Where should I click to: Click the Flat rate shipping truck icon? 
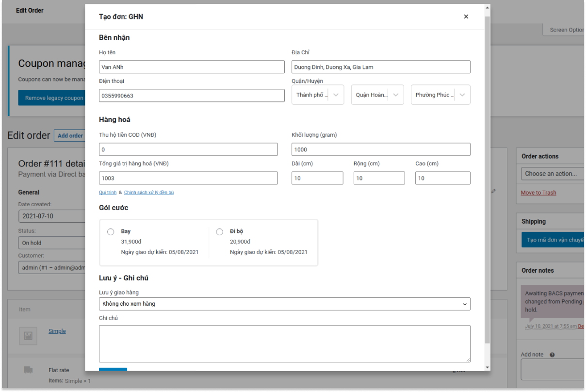pyautogui.click(x=28, y=370)
